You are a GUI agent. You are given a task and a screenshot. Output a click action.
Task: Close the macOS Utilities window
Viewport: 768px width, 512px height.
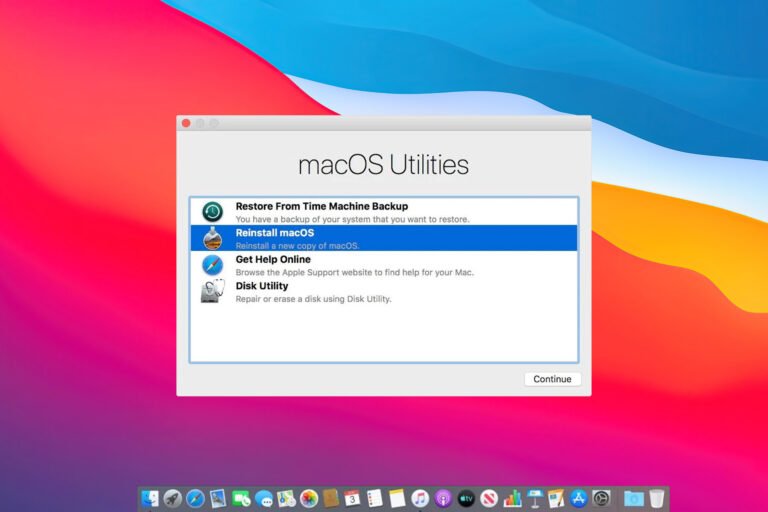click(x=186, y=123)
